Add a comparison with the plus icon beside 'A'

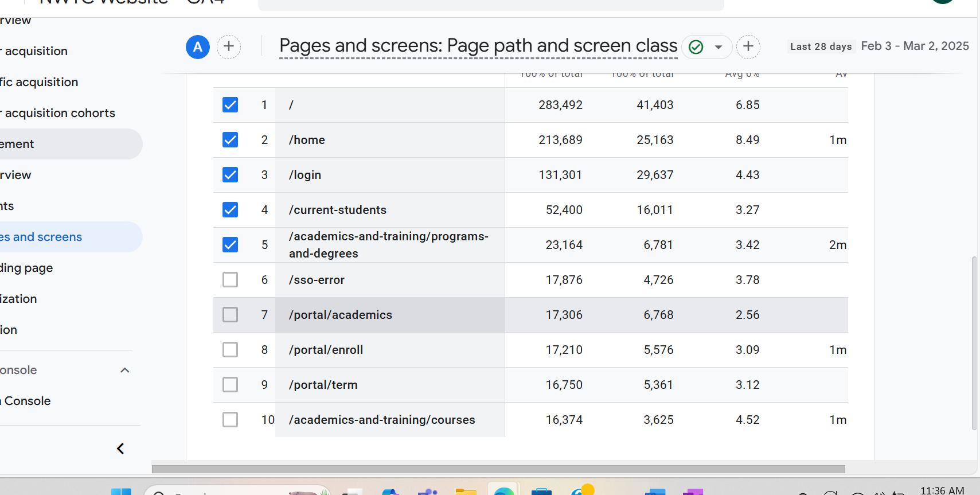(x=229, y=46)
